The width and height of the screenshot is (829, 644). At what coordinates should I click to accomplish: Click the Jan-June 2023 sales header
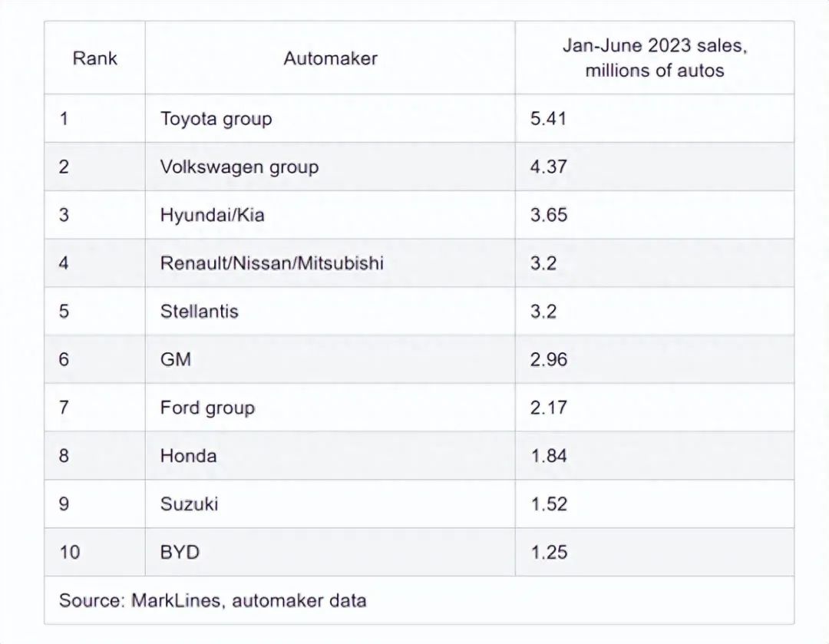[x=654, y=58]
